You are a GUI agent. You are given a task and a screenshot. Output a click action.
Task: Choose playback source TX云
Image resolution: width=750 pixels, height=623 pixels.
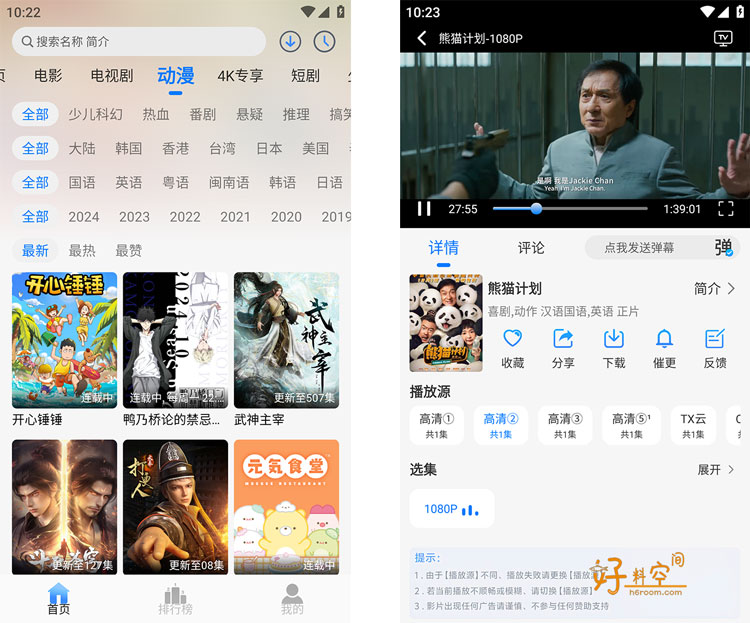coord(693,425)
